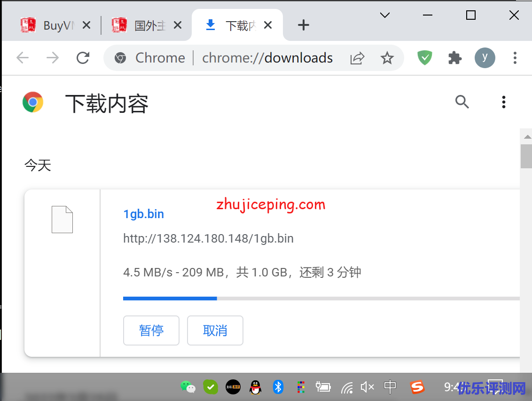
Task: Open Wi-Fi network tray icon
Action: [347, 387]
